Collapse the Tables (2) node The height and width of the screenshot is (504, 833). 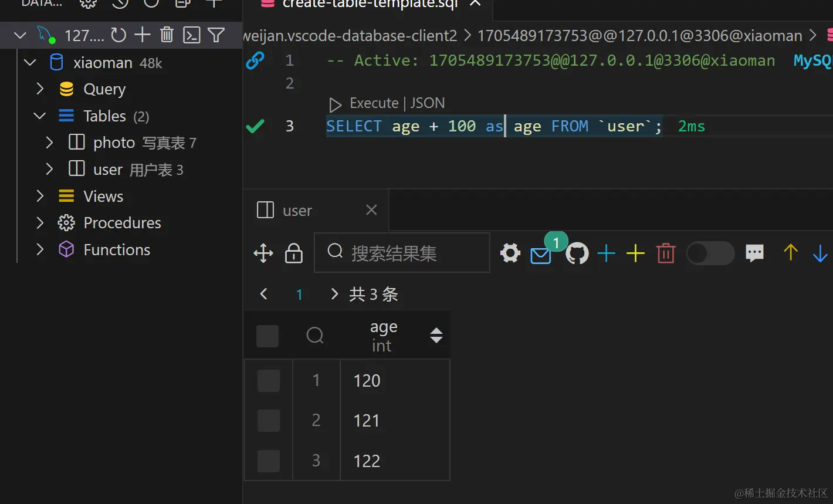(40, 116)
